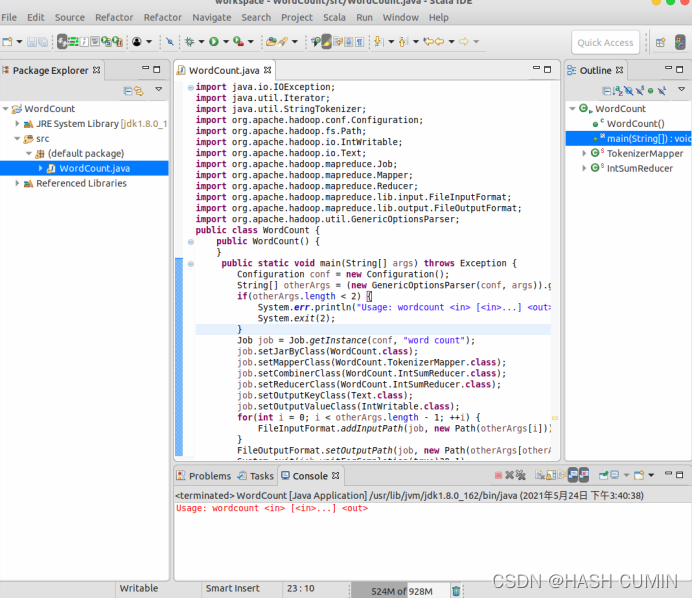Click the heap status 524M of 928M bar
692x598 pixels.
point(401,591)
